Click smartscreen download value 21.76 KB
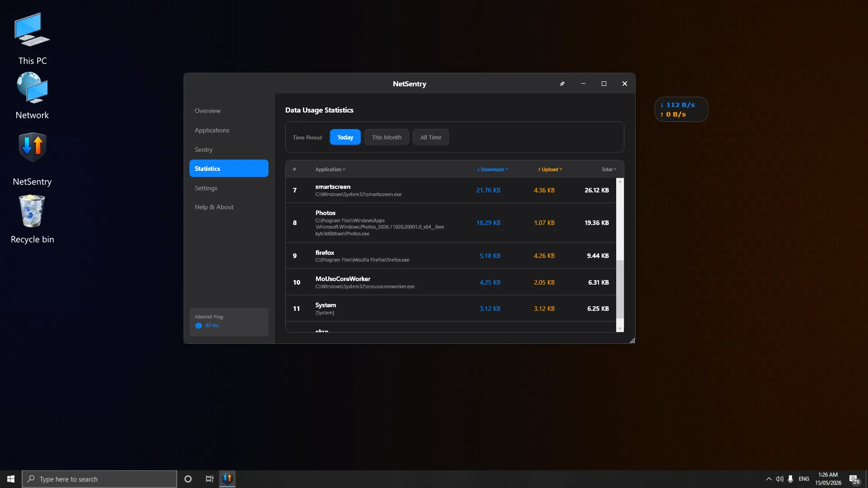Viewport: 868px width, 488px height. coord(488,190)
